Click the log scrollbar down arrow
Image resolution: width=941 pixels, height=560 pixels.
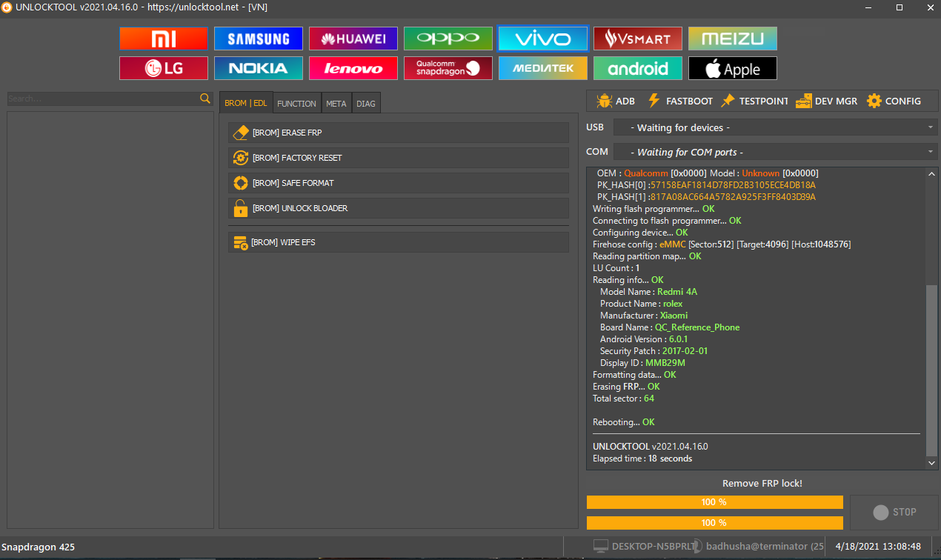click(x=932, y=463)
